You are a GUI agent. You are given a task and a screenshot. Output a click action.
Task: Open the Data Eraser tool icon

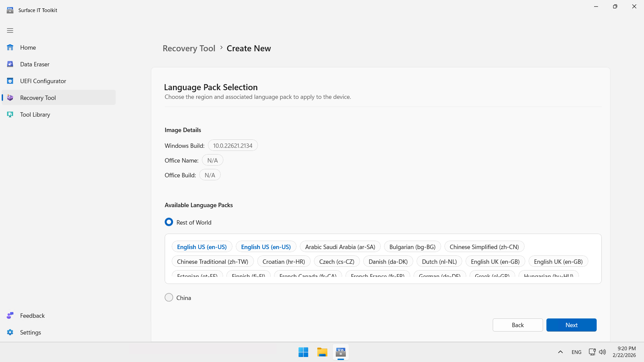click(10, 64)
